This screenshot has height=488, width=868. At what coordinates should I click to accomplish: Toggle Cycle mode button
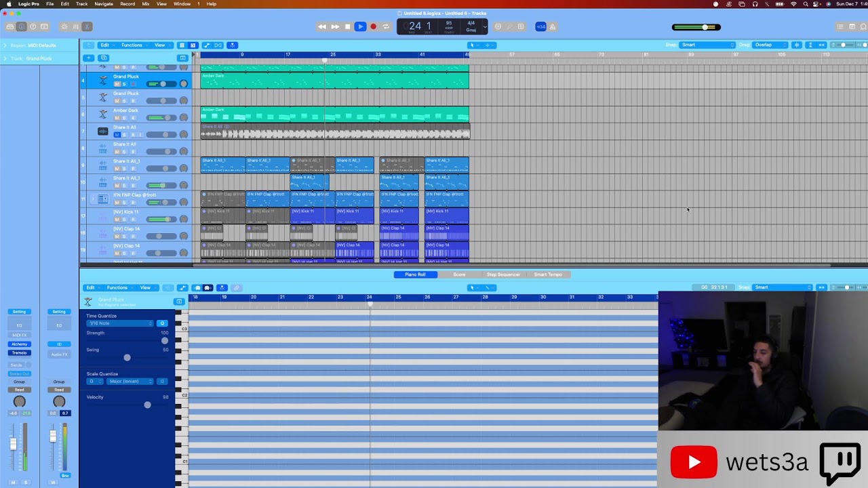(x=386, y=27)
